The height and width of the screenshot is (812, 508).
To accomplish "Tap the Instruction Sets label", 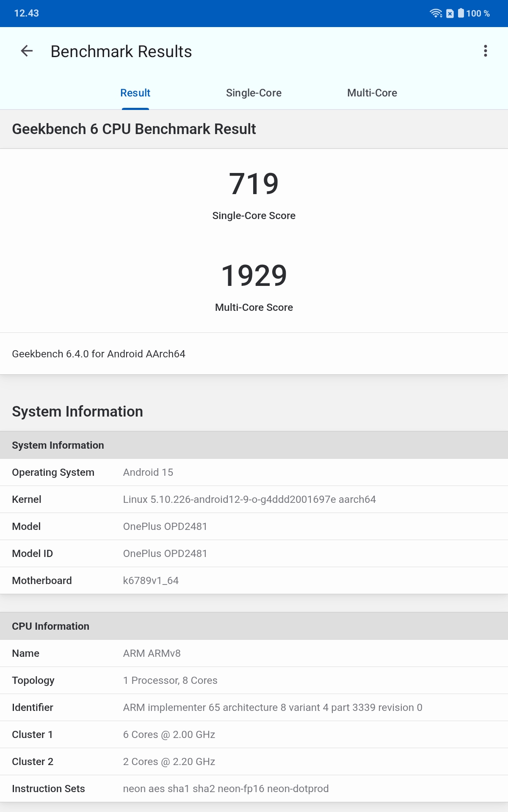I will (49, 789).
